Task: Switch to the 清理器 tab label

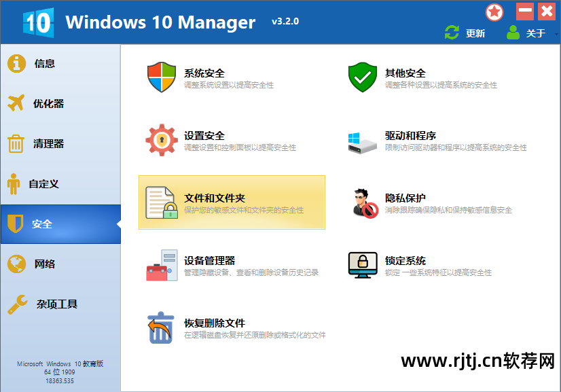Action: [x=49, y=144]
